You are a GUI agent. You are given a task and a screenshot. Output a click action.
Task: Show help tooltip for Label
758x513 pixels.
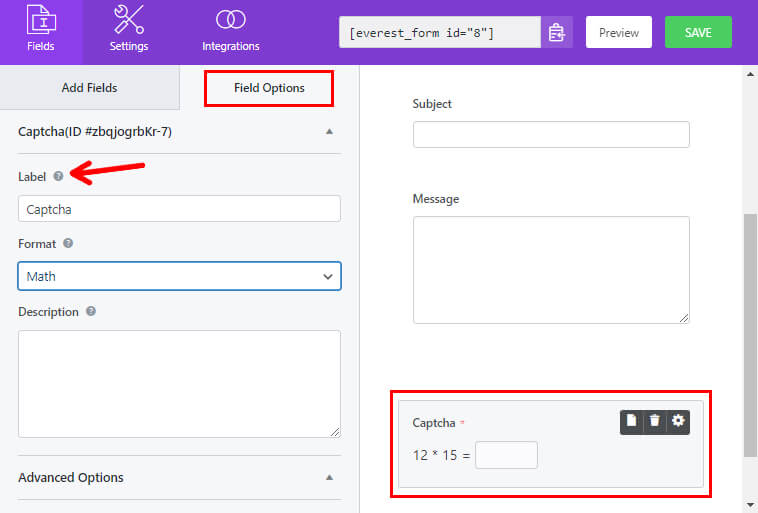click(x=58, y=176)
